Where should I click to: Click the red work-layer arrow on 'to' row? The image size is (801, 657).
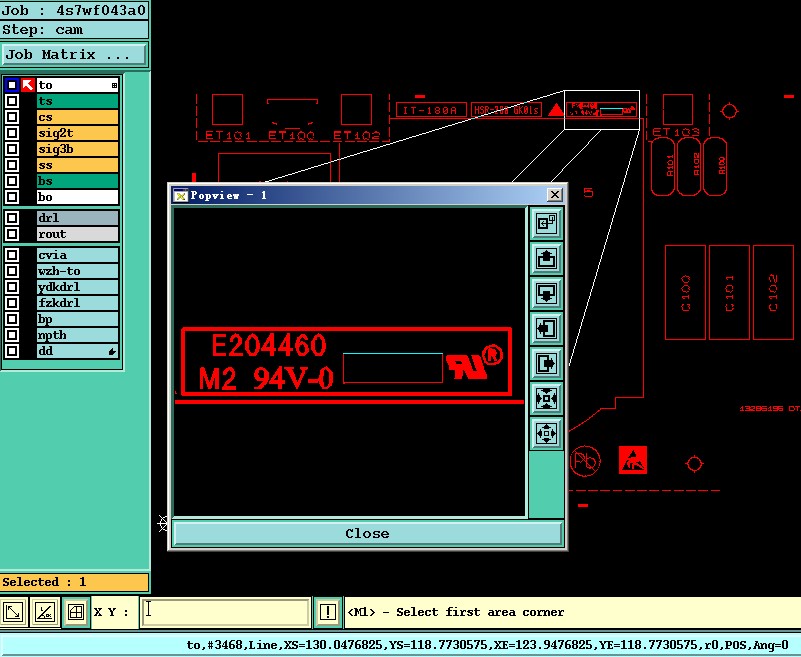pos(28,85)
